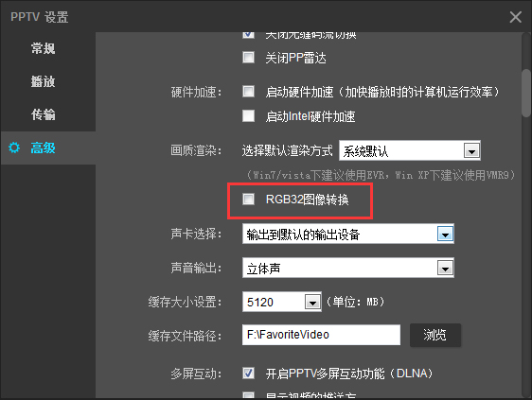
Task: Check the RGB32图像转换 checkbox
Action: coord(248,199)
